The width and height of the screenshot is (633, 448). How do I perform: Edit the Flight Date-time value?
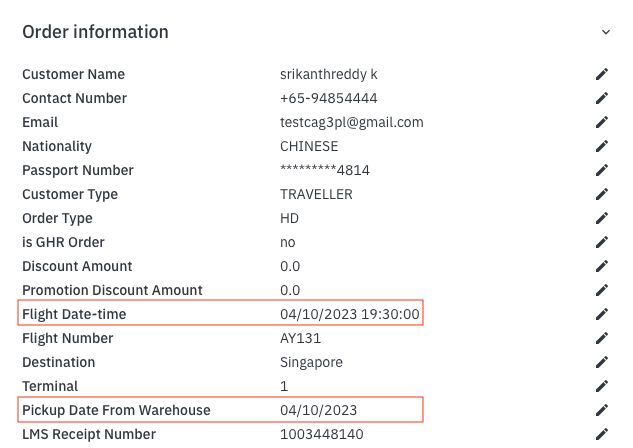[x=602, y=314]
